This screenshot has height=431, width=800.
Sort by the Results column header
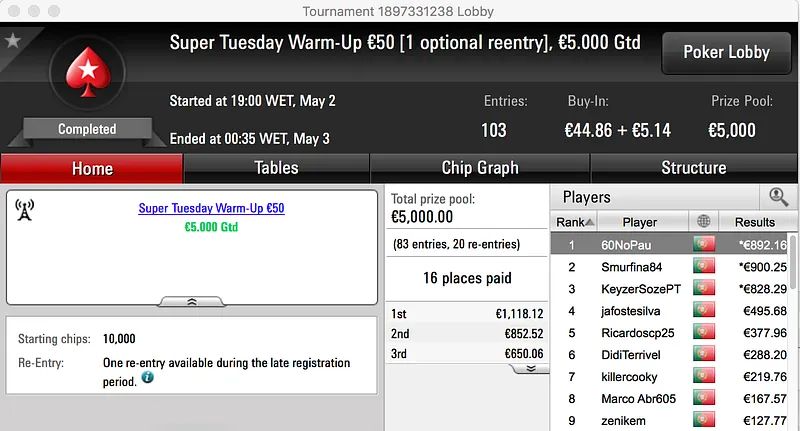[754, 222]
